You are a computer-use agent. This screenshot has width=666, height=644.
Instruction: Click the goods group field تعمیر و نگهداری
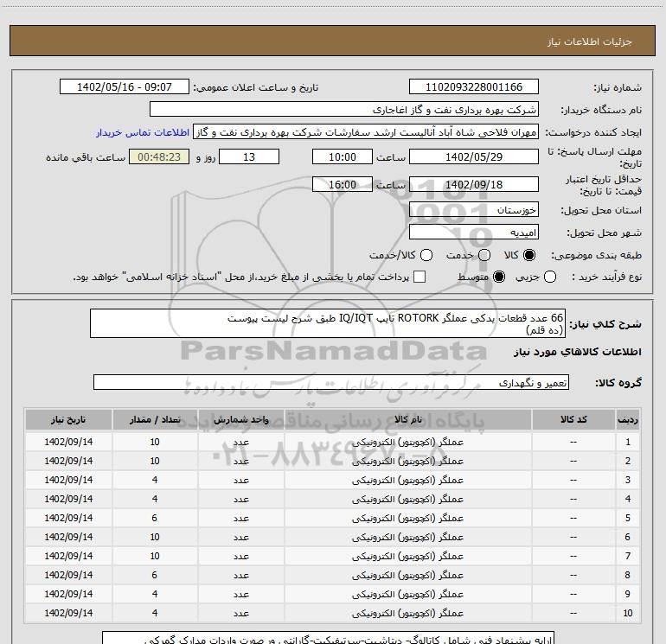click(x=331, y=382)
